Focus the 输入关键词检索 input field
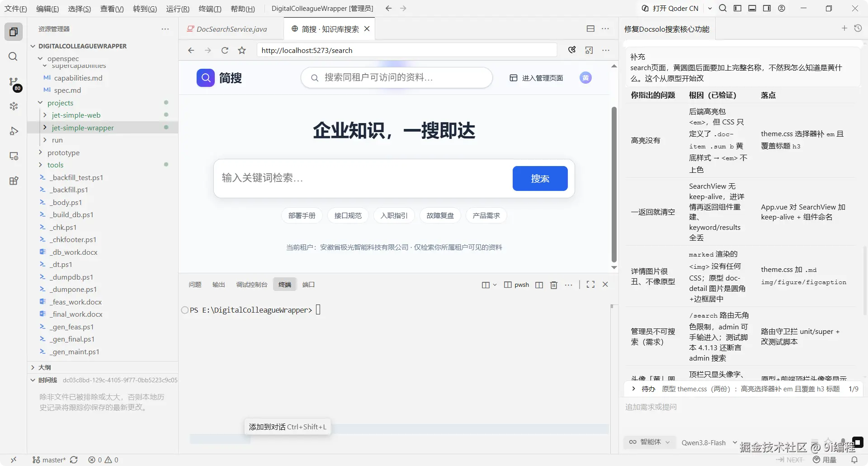Viewport: 868px width, 466px height. tap(363, 178)
